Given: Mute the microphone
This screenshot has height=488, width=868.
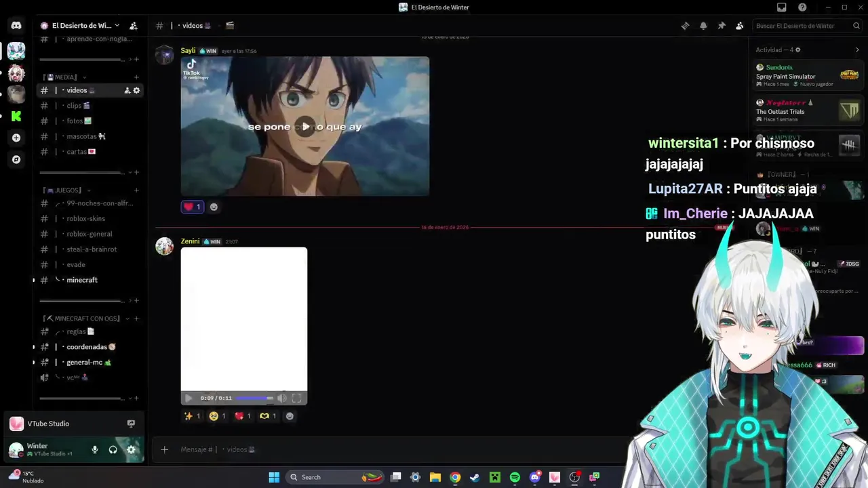Looking at the screenshot, I should [95, 449].
